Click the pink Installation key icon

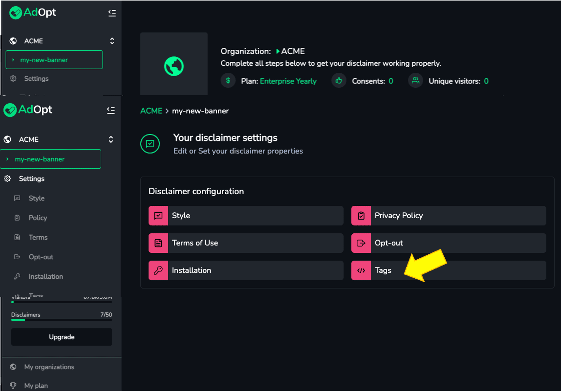click(x=158, y=270)
